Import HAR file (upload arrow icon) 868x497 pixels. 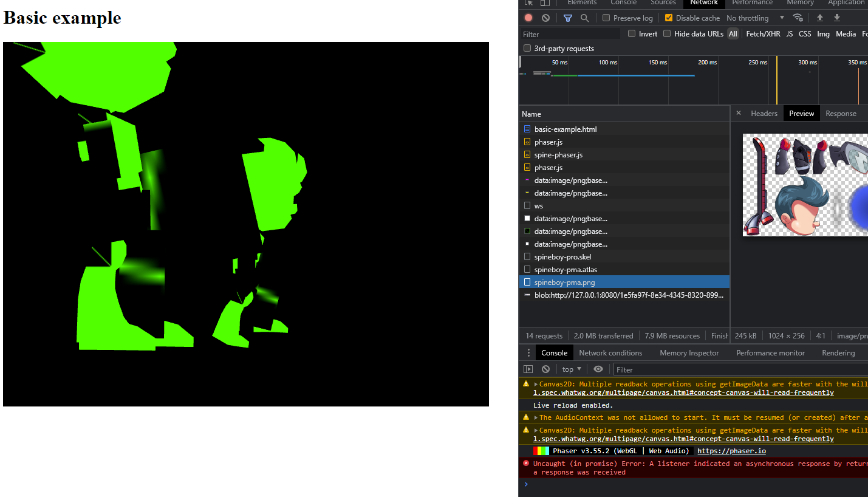819,18
